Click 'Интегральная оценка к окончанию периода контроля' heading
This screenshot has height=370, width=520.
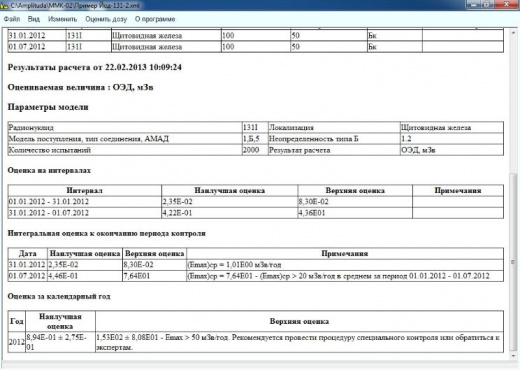(x=107, y=233)
